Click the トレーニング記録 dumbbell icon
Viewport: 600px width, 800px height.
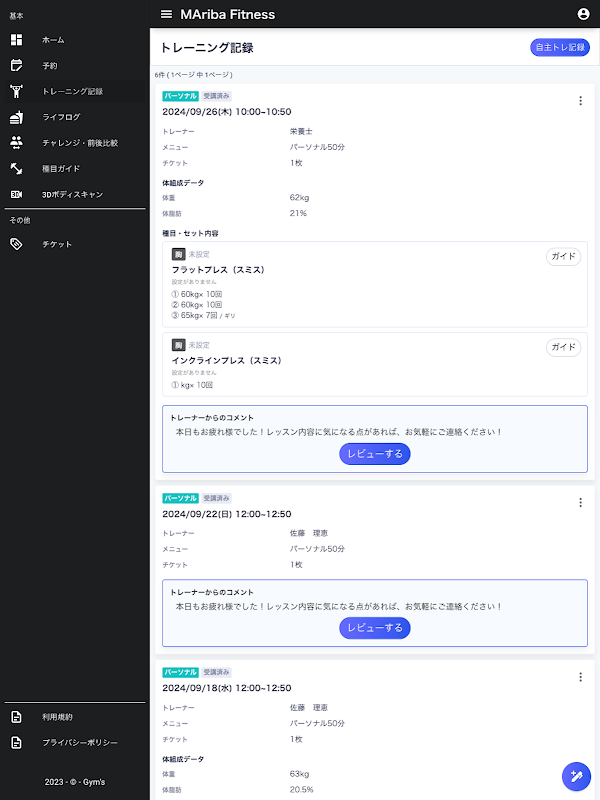coord(16,91)
